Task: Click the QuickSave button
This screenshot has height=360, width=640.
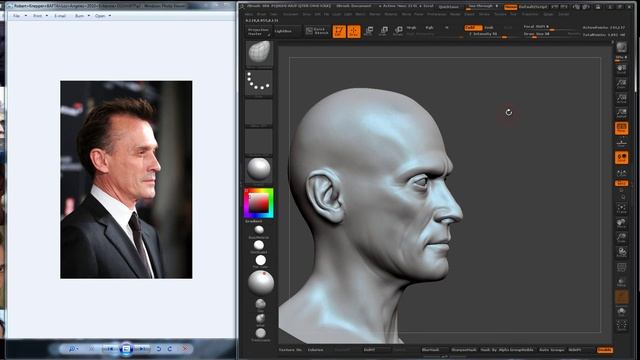Action: pos(448,7)
